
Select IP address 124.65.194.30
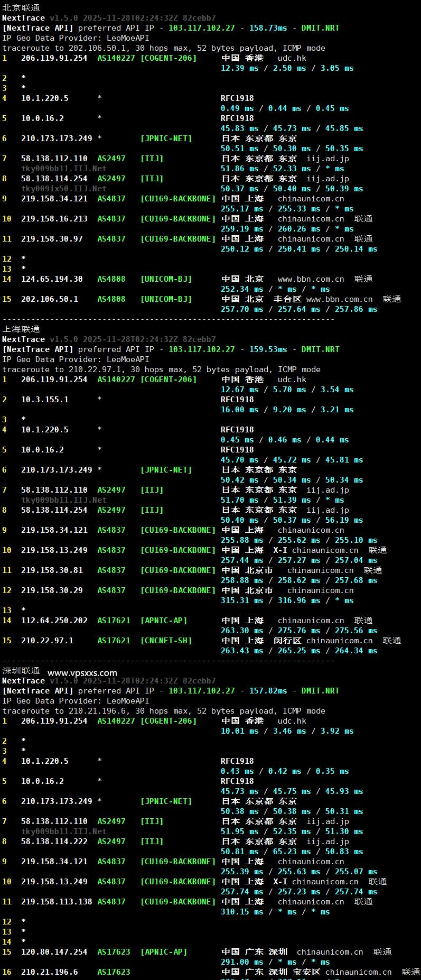(x=52, y=279)
